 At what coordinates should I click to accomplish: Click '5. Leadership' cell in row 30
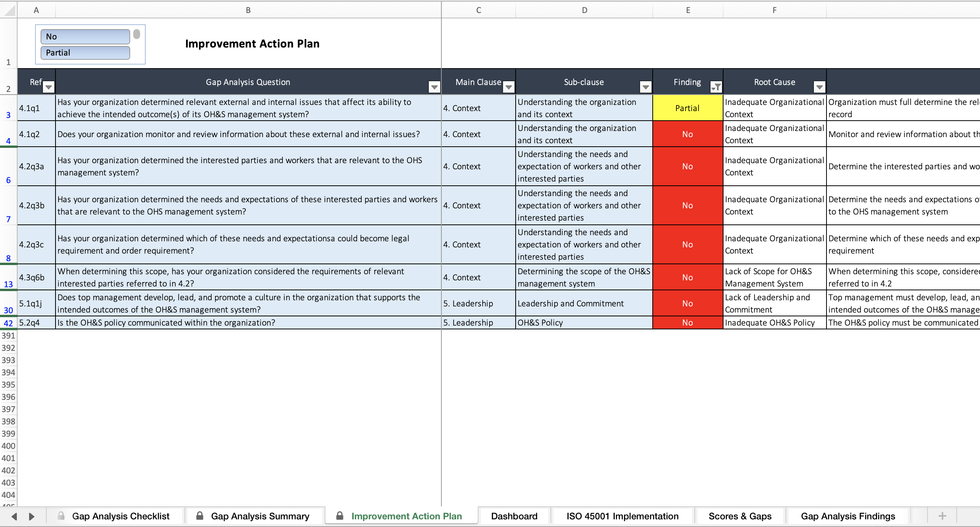[479, 303]
